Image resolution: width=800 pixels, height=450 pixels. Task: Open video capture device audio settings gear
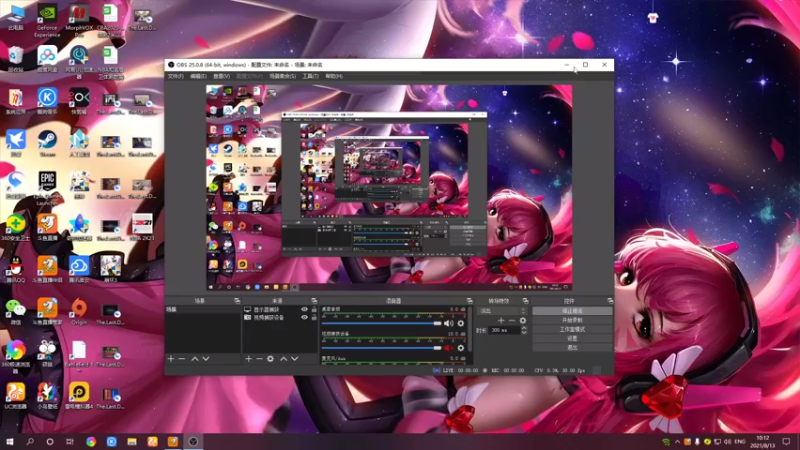(x=461, y=348)
